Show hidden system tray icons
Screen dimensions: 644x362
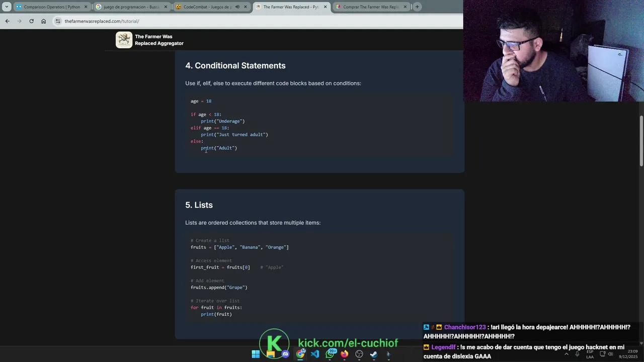click(x=567, y=354)
